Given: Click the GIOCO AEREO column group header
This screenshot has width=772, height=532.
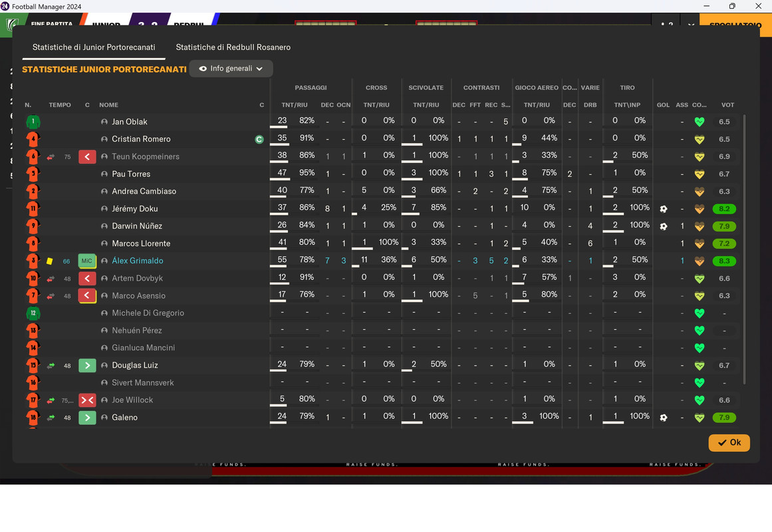Looking at the screenshot, I should tap(537, 88).
